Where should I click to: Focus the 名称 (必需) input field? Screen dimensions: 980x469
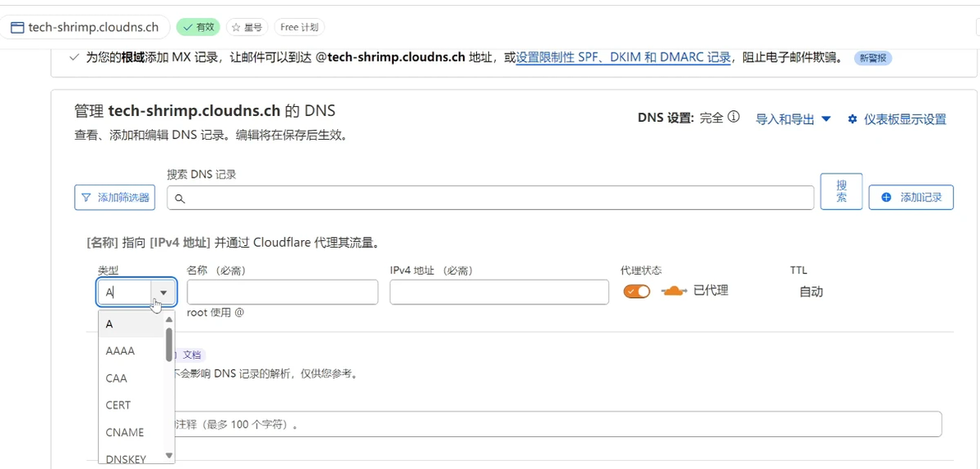coord(283,292)
